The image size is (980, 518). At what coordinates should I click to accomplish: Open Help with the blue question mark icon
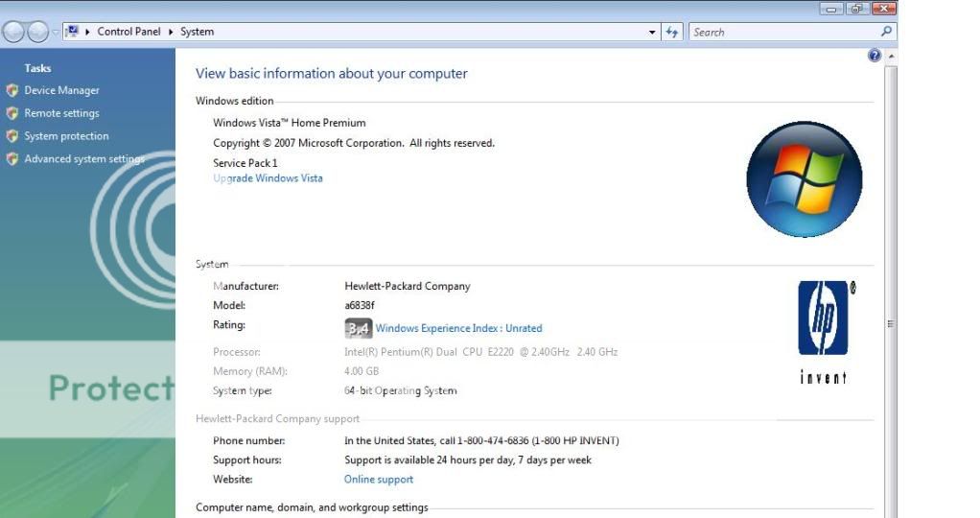click(x=874, y=57)
